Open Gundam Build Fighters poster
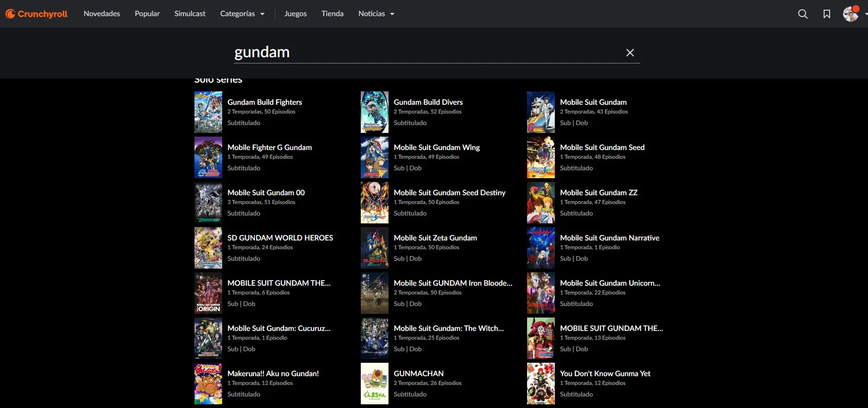Screen dimensions: 868x408 tap(208, 112)
